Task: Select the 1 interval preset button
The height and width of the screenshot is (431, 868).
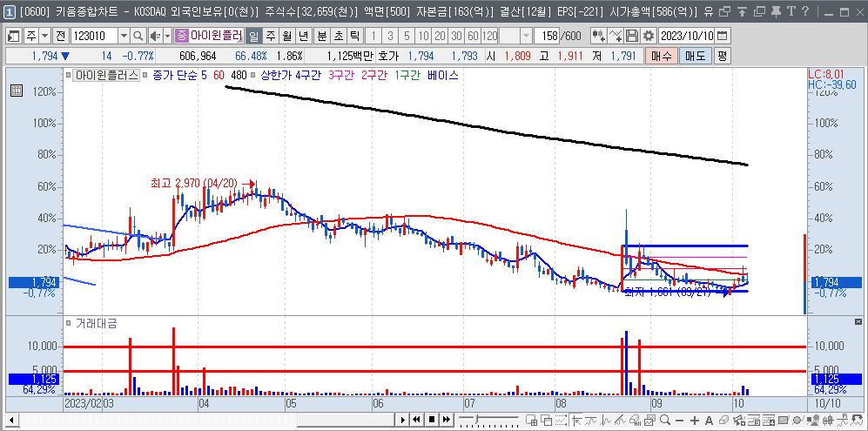Action: (373, 36)
